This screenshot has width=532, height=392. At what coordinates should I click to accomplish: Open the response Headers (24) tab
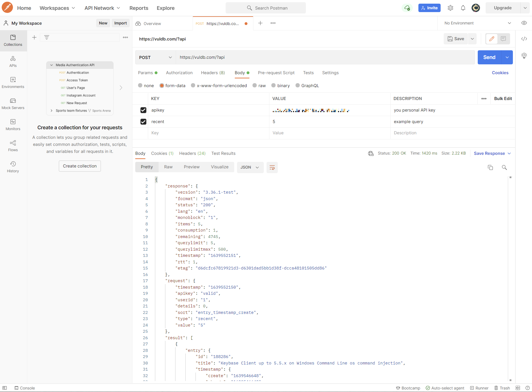pos(192,153)
